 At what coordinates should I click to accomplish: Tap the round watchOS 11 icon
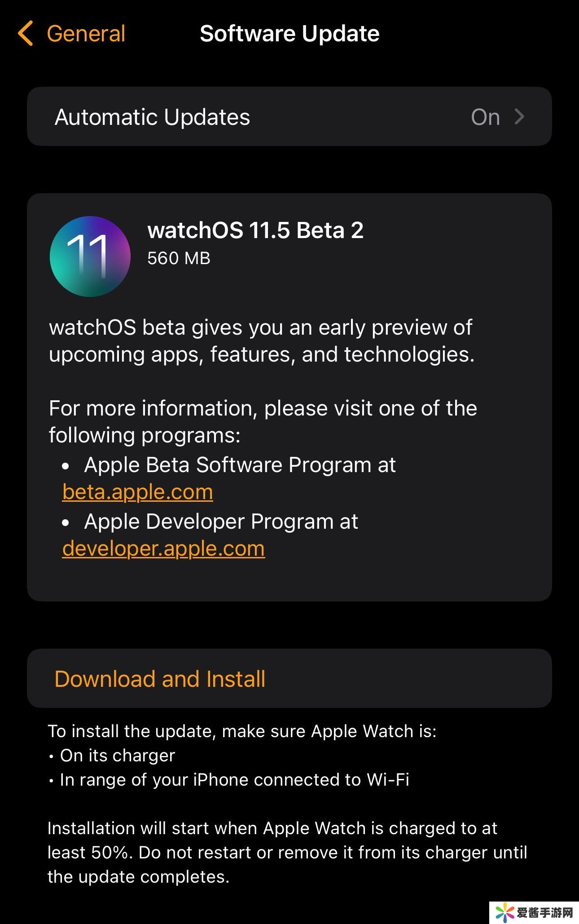click(90, 256)
